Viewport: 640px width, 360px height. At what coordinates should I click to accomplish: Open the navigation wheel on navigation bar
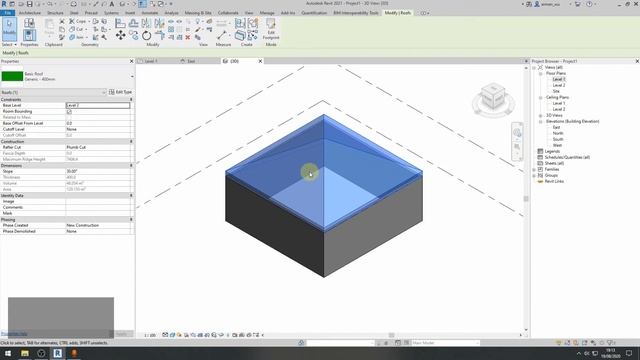click(x=517, y=133)
